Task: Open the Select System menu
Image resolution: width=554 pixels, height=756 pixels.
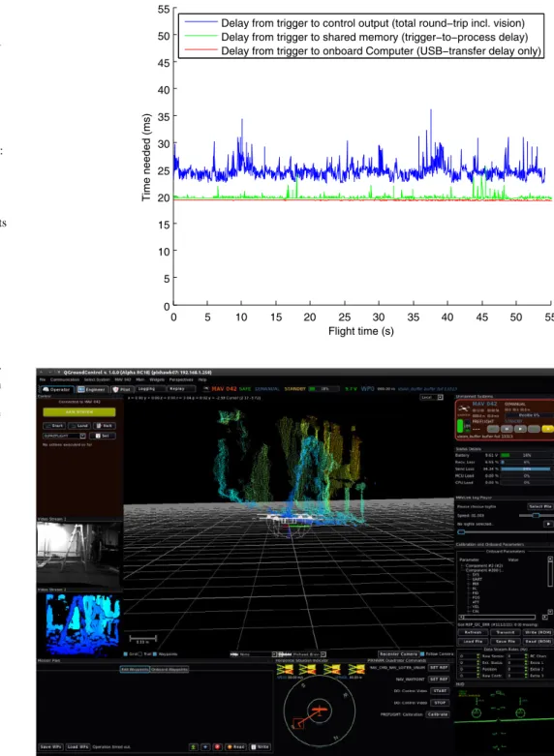Action: [x=97, y=379]
